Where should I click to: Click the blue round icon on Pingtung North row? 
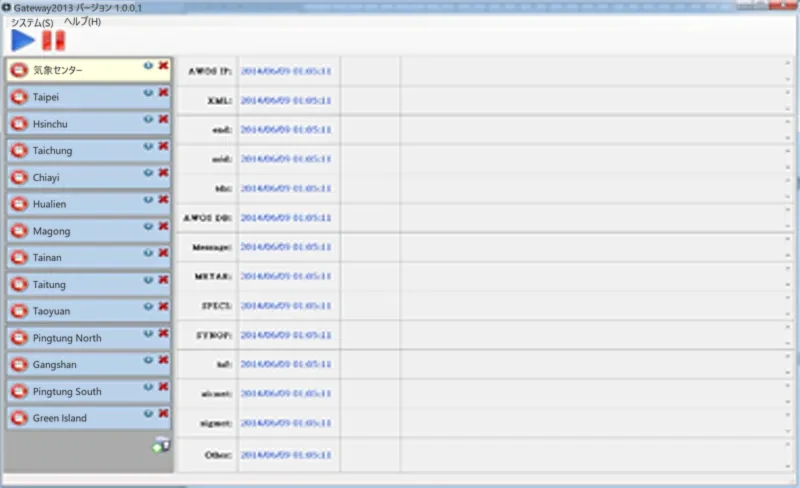148,333
